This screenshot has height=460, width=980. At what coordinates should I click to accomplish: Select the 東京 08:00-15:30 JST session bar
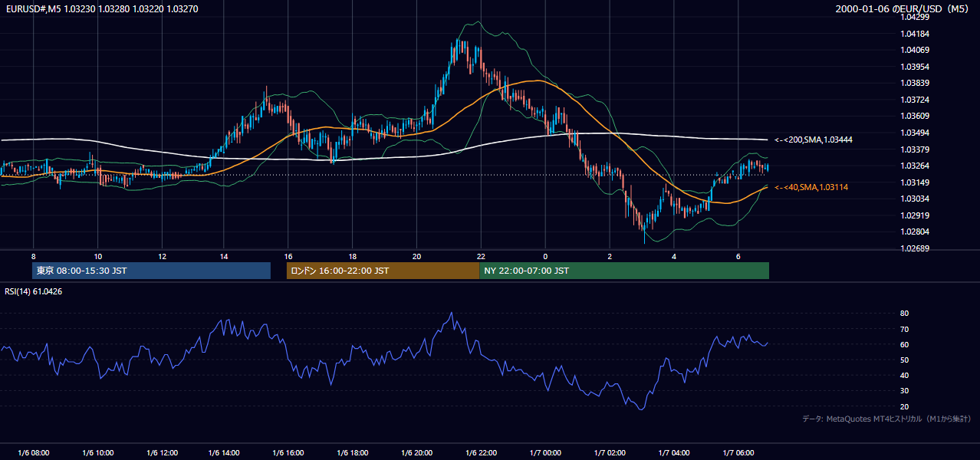click(152, 271)
